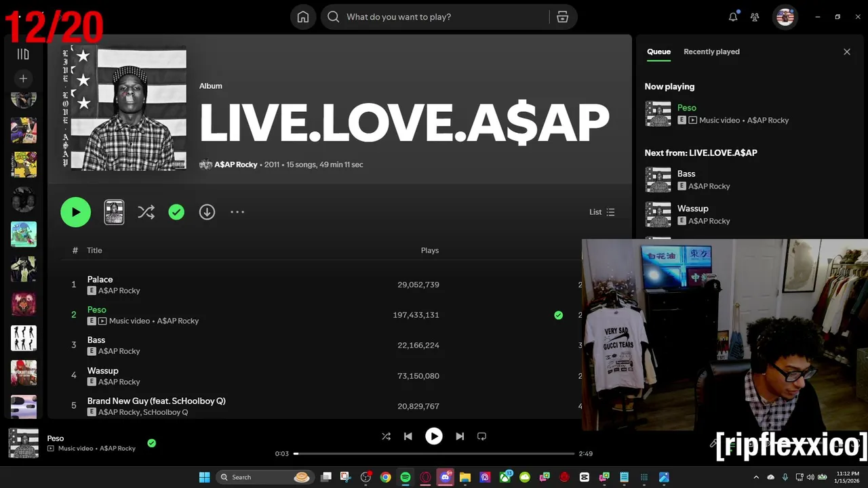This screenshot has height=488, width=868.
Task: Open the Windows Start menu
Action: click(204, 477)
